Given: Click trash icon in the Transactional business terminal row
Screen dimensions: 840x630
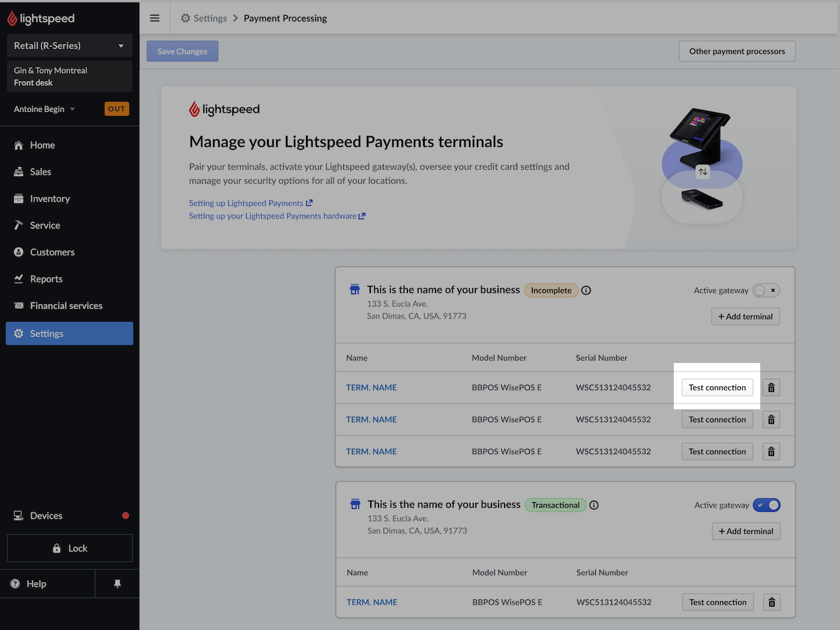Looking at the screenshot, I should point(772,602).
